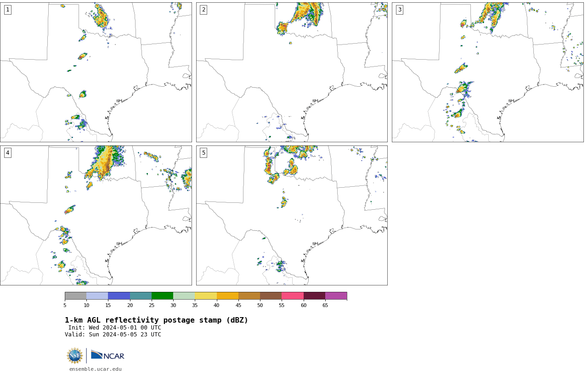
Task: Select the gray 5-10 dBZ color swatch
Action: tap(75, 296)
